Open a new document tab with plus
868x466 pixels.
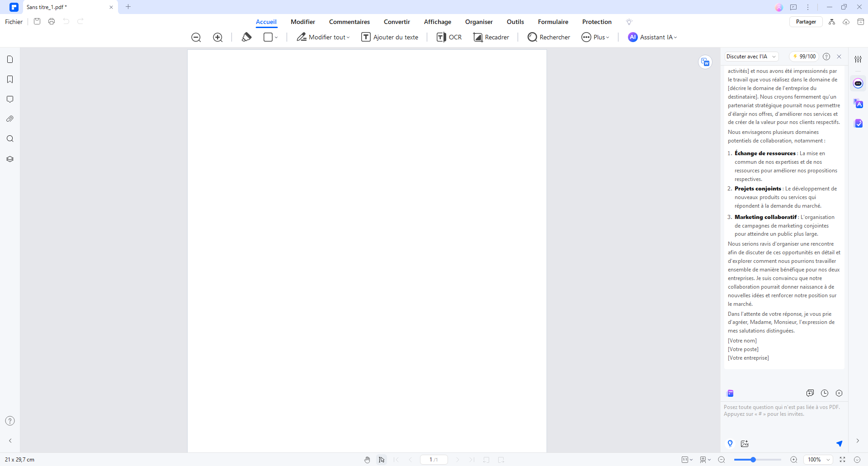(128, 7)
